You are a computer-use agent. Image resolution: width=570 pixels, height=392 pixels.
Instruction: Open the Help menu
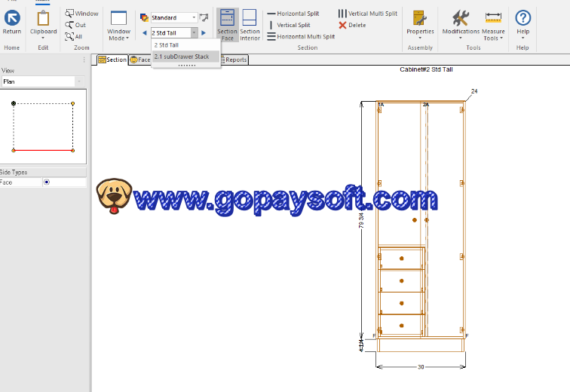(523, 25)
